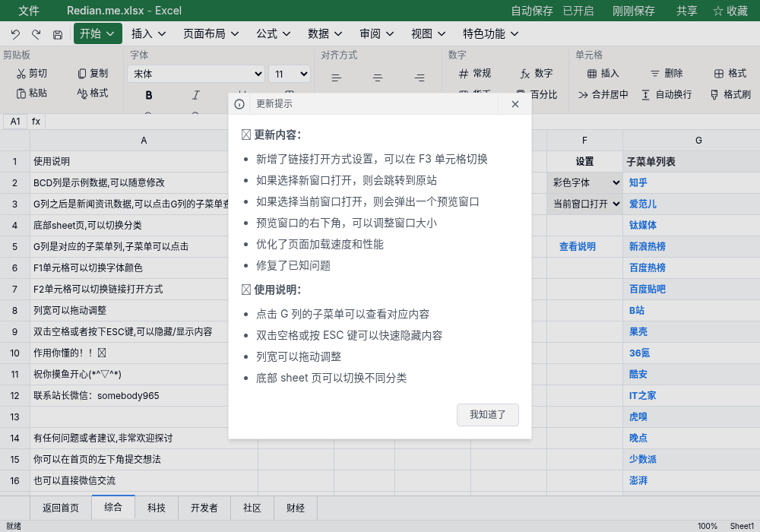
Task: Align text right
Action: [420, 78]
